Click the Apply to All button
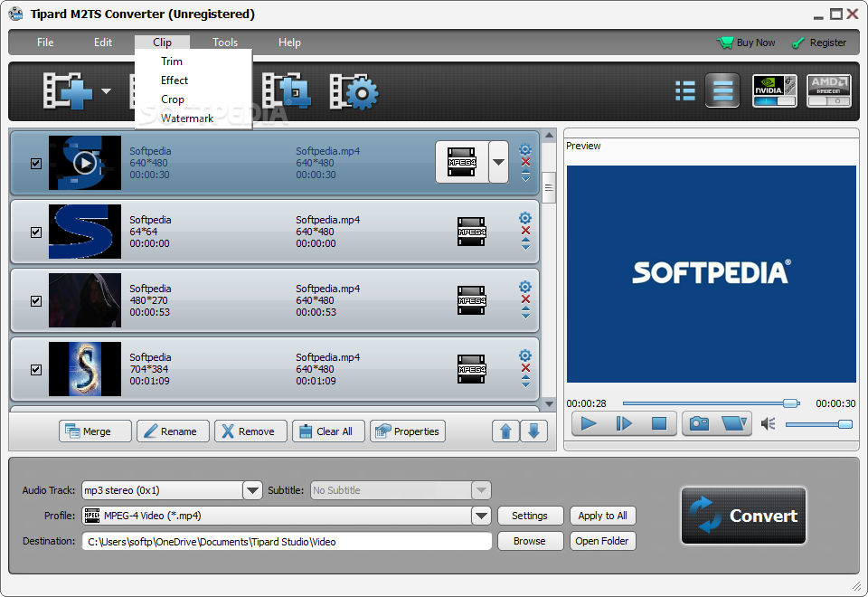The width and height of the screenshot is (868, 597). pyautogui.click(x=603, y=516)
